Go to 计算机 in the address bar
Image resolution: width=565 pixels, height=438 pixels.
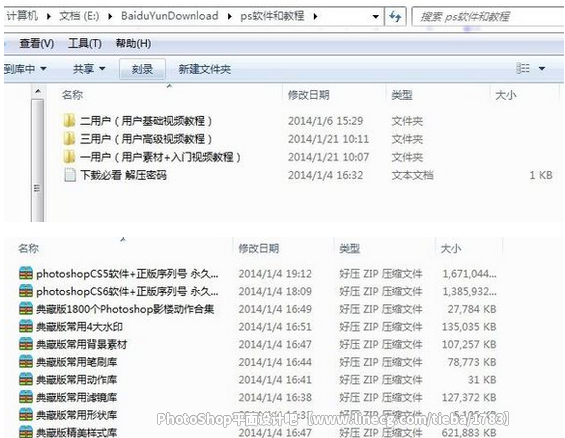22,16
